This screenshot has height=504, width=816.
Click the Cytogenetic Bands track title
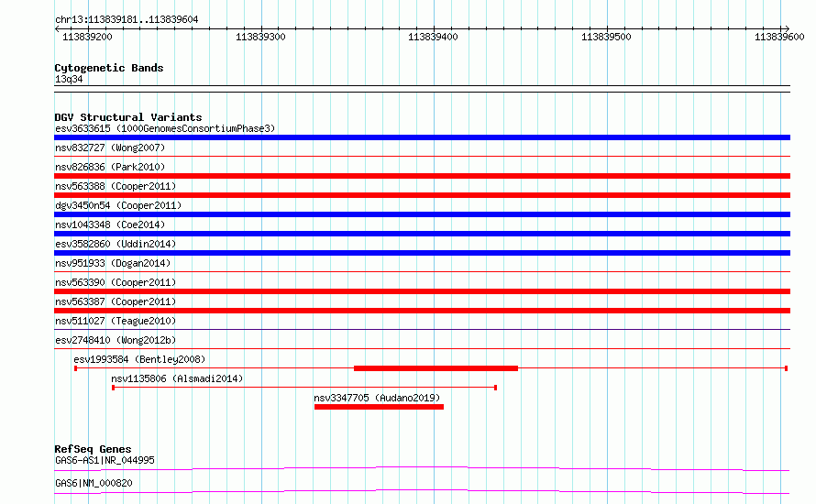tap(109, 68)
